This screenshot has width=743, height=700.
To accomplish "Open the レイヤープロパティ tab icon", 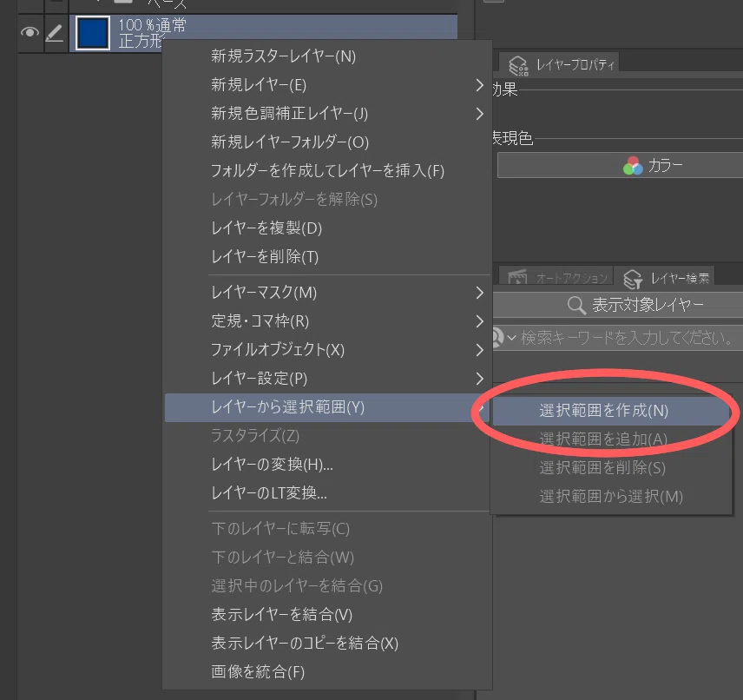I will 518,65.
